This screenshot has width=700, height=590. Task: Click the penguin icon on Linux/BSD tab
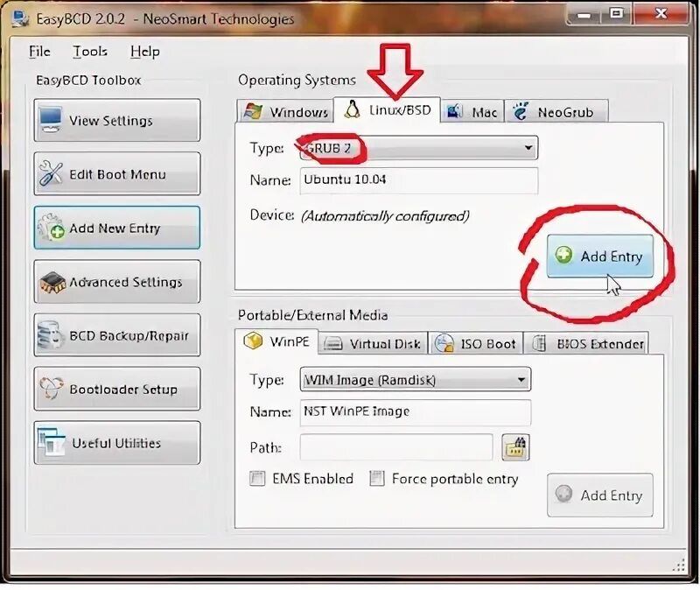point(352,109)
